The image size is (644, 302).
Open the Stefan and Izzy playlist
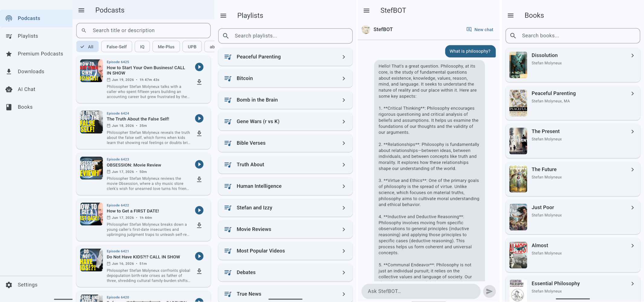click(x=285, y=208)
